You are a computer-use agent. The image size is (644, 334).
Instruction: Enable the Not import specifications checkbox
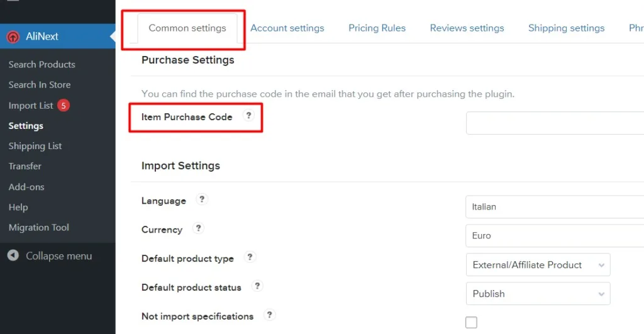pos(471,323)
